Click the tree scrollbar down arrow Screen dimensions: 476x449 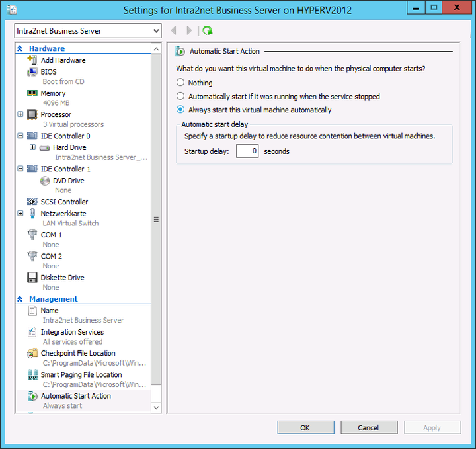point(156,407)
